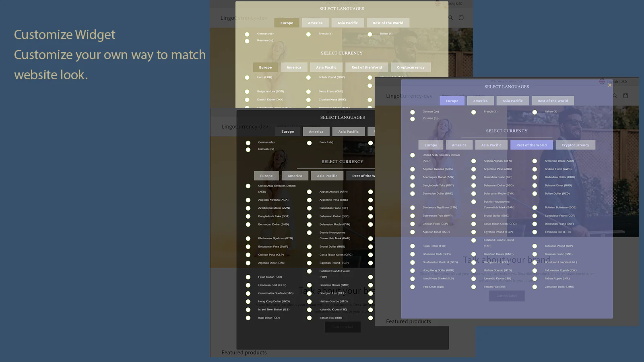The width and height of the screenshot is (644, 362).
Task: Open Asia Pacific language tab in the dark widget
Action: tap(348, 132)
